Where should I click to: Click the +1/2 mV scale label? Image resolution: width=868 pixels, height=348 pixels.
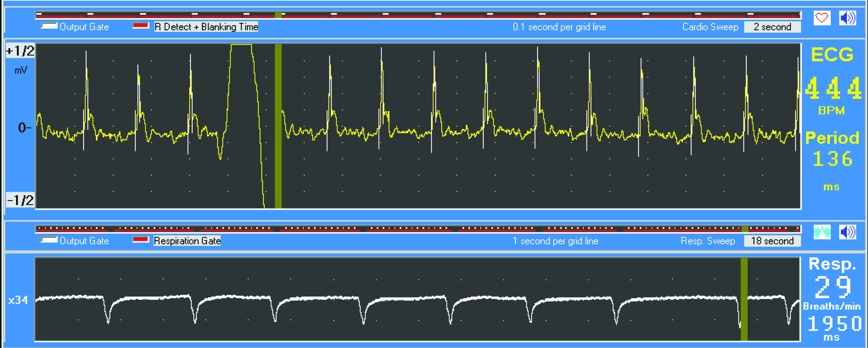click(x=20, y=51)
